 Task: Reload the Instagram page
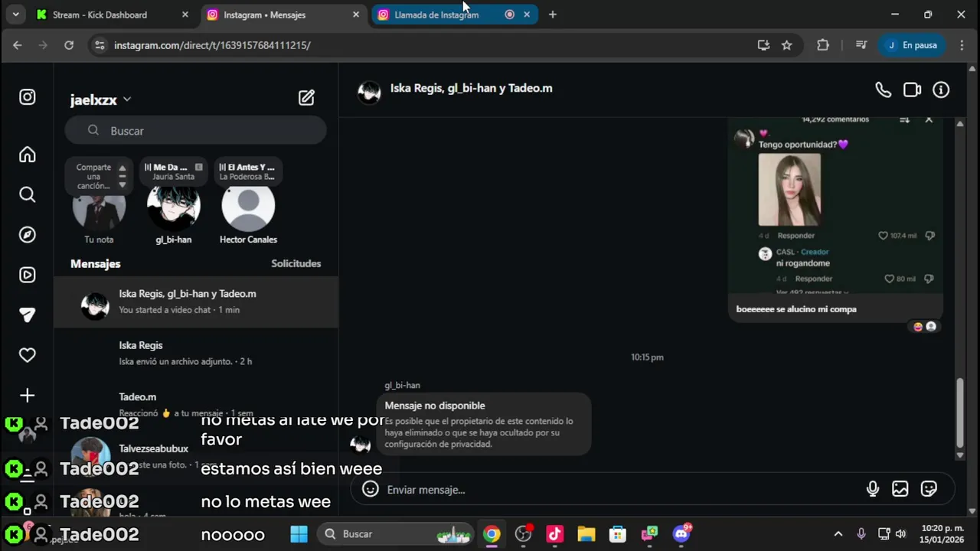pos(69,45)
